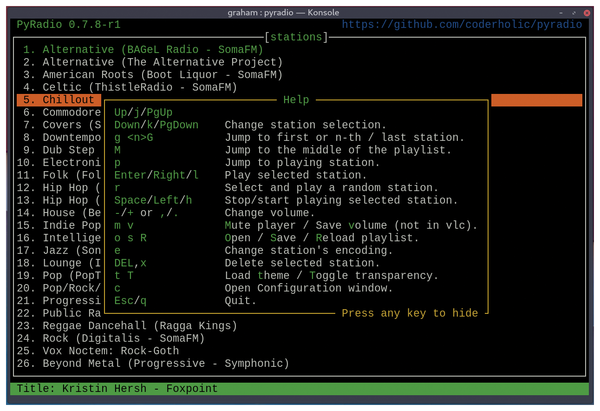Click the 'Press any key to hide' text
The width and height of the screenshot is (600, 411).
[409, 313]
